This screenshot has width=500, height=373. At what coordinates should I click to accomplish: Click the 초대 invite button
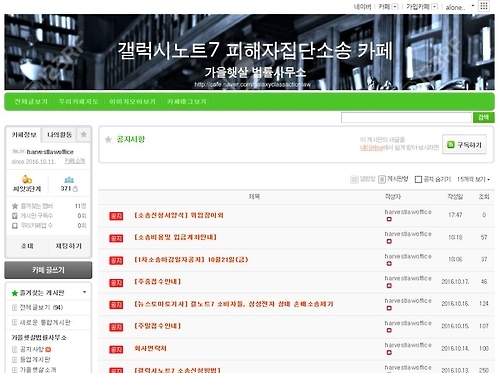pos(27,246)
